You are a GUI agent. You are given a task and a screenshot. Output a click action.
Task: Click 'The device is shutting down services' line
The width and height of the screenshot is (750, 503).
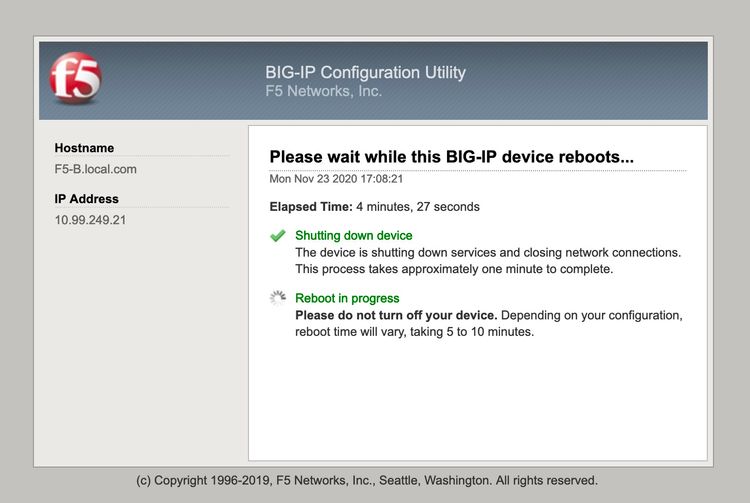(x=488, y=252)
